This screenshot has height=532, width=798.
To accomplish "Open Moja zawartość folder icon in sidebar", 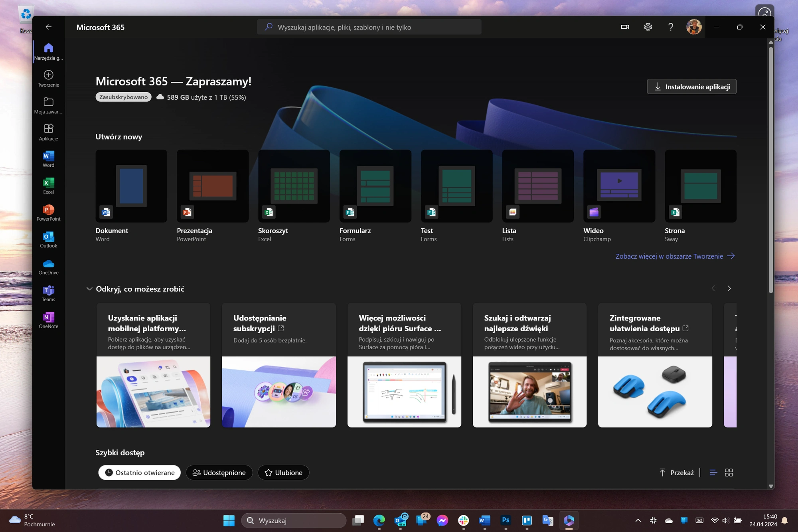I will coord(48,105).
